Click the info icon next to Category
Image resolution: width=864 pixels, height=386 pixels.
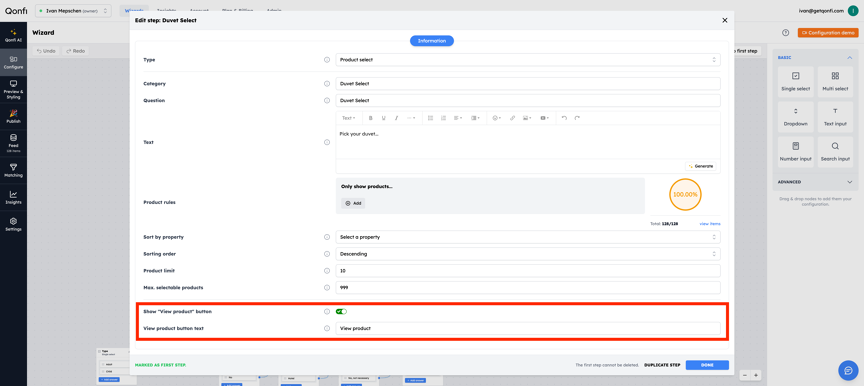click(327, 84)
